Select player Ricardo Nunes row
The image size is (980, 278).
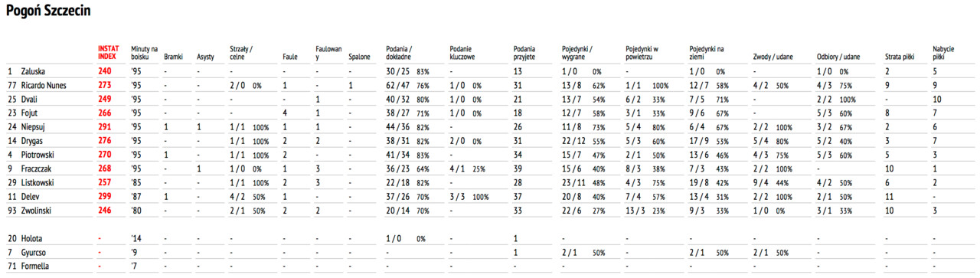point(490,85)
